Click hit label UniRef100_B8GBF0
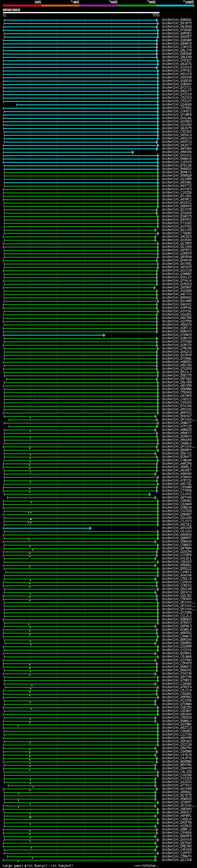The width and height of the screenshot is (197, 868). point(176,450)
